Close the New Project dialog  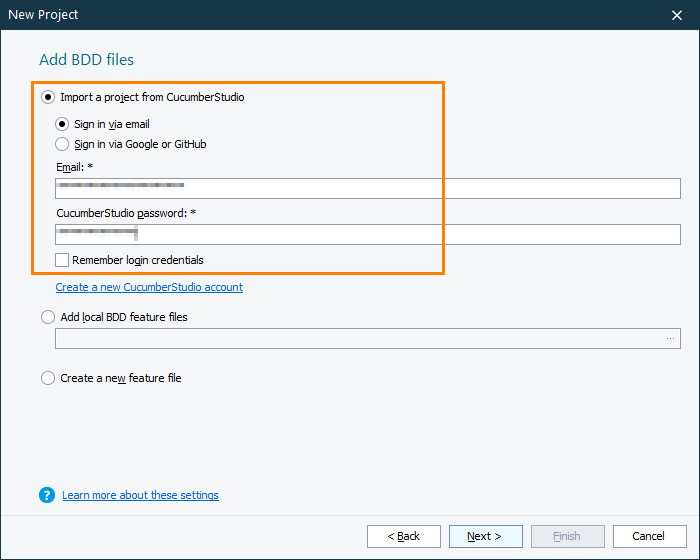point(676,15)
